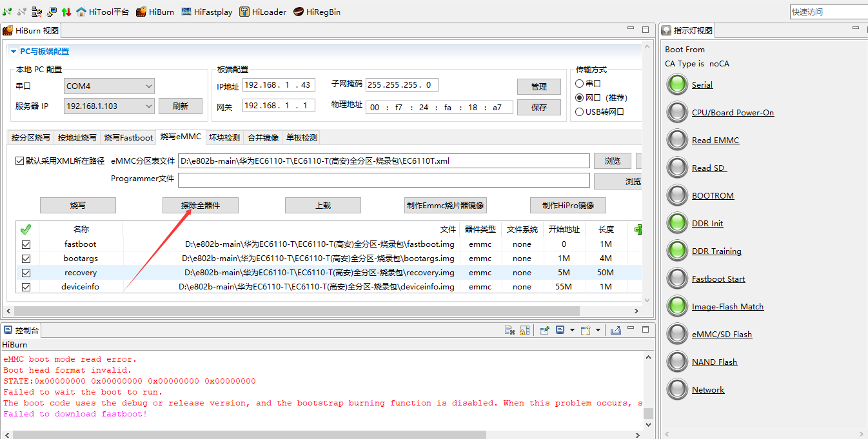Switch to 烧写Fastboot tab
Image resolution: width=868 pixels, height=439 pixels.
tap(129, 137)
